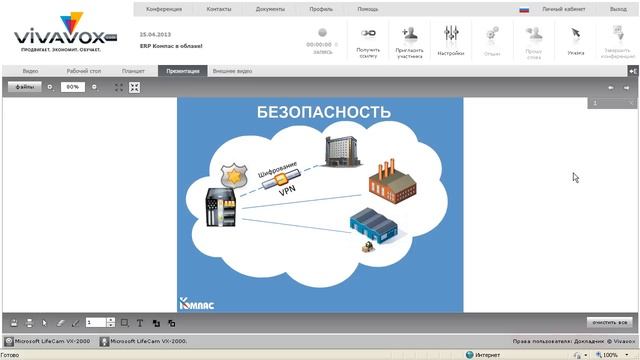This screenshot has height=360, width=640.
Task: Click the print icon in drawing toolbar
Action: [x=29, y=323]
